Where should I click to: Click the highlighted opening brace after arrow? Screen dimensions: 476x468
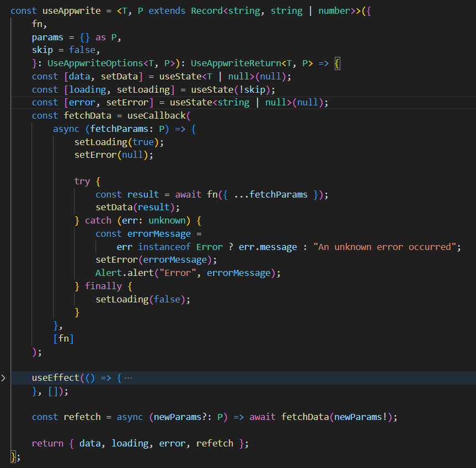click(x=337, y=63)
